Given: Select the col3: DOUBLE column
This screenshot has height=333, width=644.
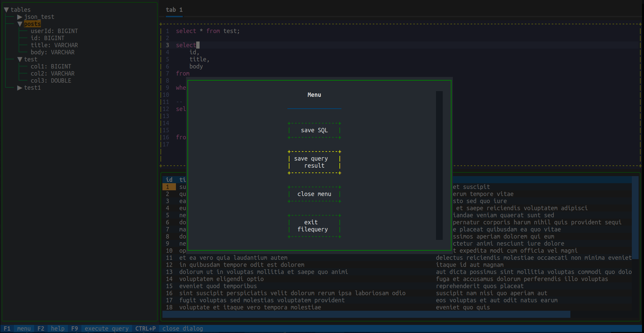Looking at the screenshot, I should coord(51,80).
